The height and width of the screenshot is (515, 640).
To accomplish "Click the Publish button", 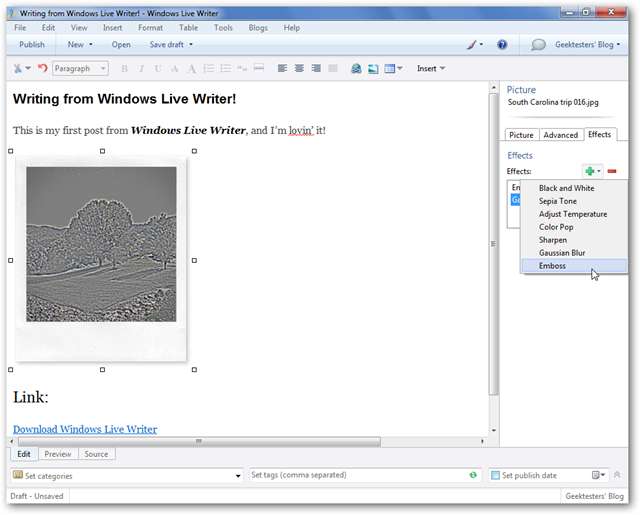I will [32, 45].
